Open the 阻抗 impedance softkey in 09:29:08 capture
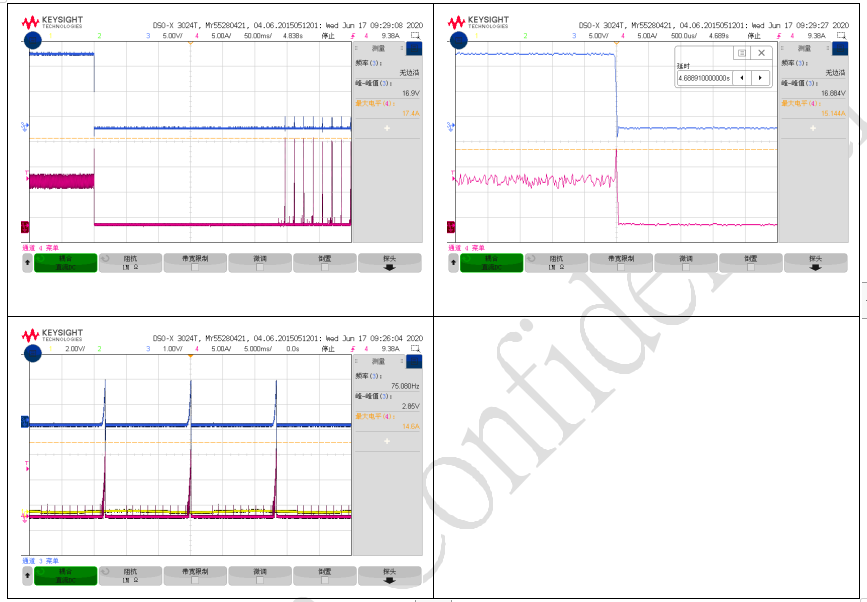This screenshot has height=602, width=867. [130, 263]
